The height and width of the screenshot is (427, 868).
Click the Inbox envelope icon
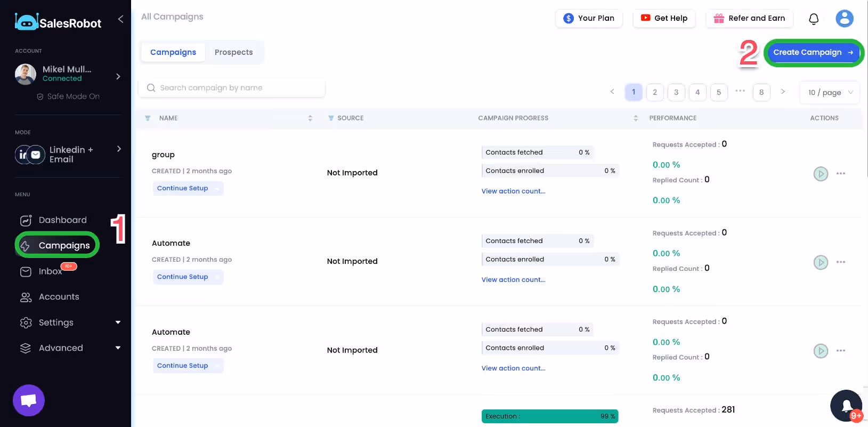point(26,272)
